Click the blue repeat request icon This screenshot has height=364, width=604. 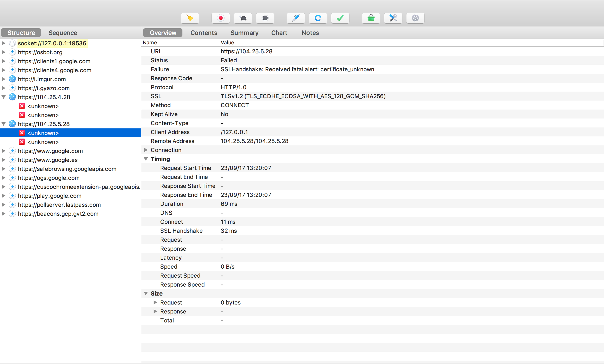318,18
